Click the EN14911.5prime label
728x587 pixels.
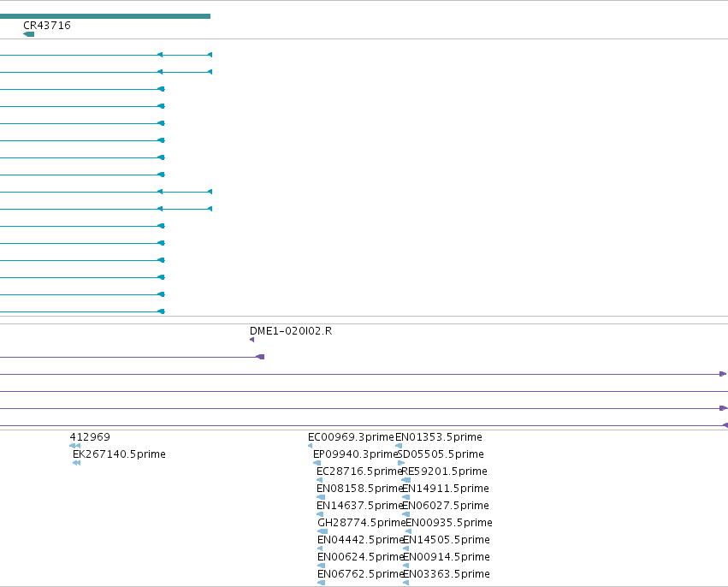pyautogui.click(x=445, y=489)
